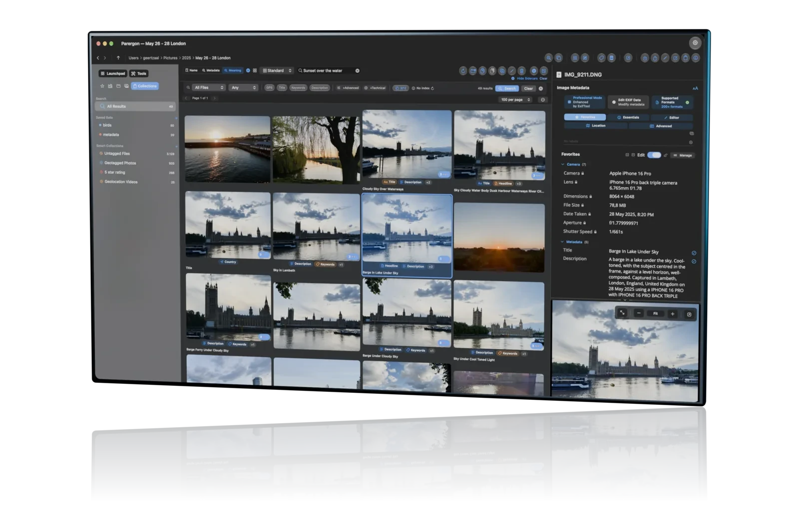Click the folder icon in the sidebar tab row

coord(118,86)
